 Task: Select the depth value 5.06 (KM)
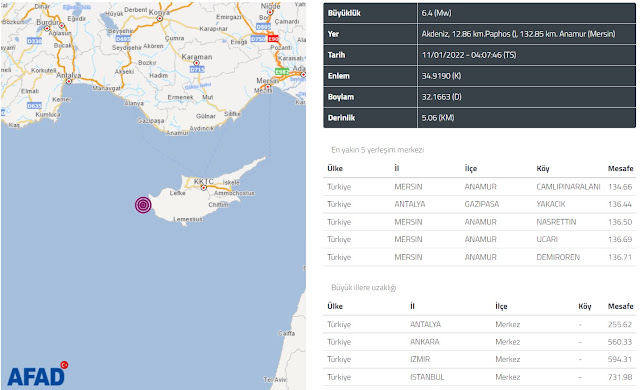pos(438,118)
